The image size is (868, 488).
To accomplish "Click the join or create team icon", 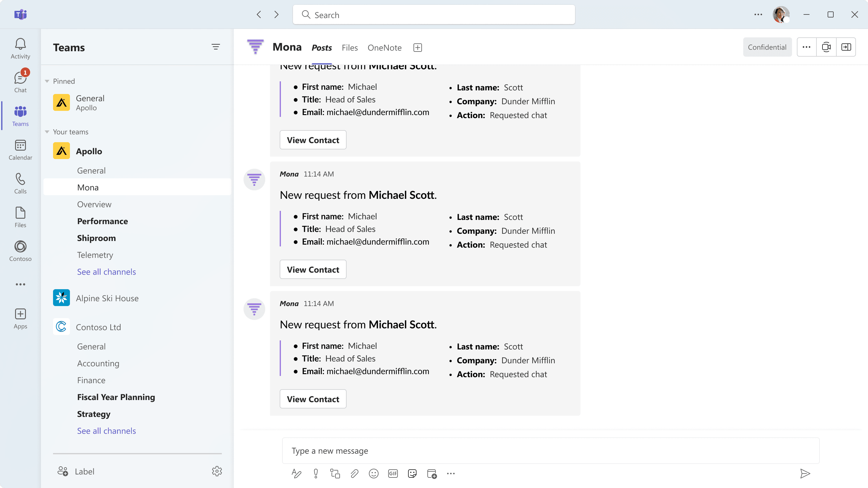I will (63, 471).
